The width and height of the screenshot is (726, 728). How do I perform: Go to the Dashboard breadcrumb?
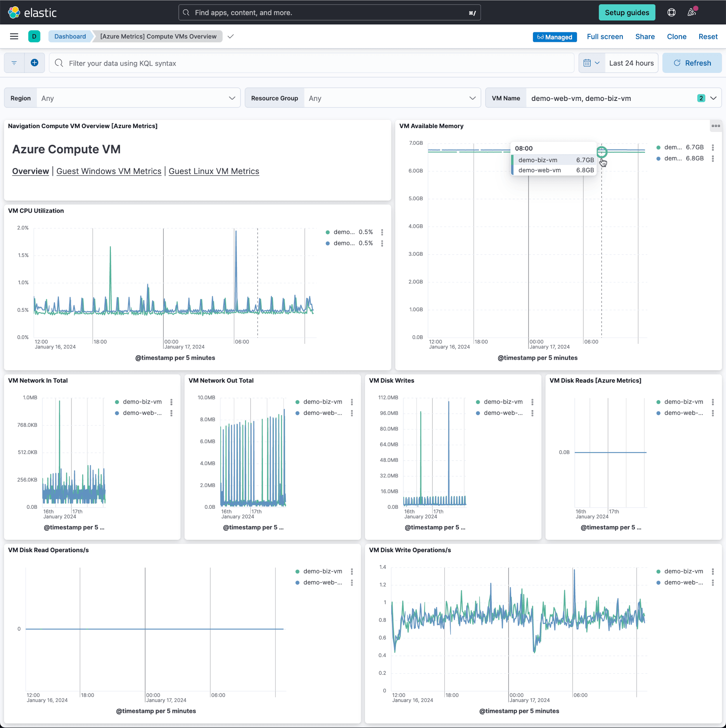point(70,36)
